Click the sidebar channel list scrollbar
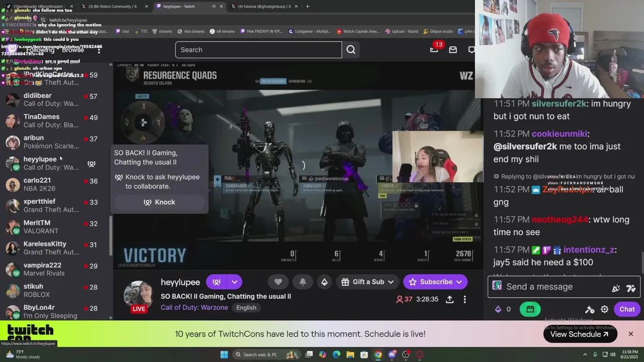This screenshot has height=362, width=644. pos(111,236)
